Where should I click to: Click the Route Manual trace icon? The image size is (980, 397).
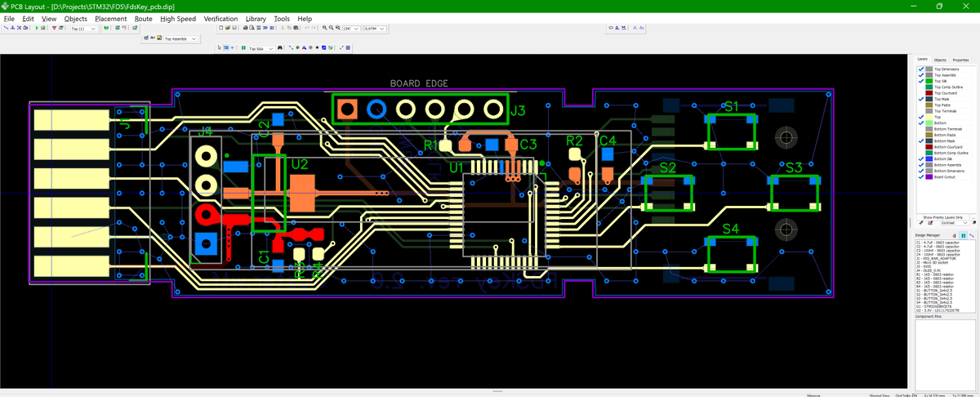[x=6, y=29]
